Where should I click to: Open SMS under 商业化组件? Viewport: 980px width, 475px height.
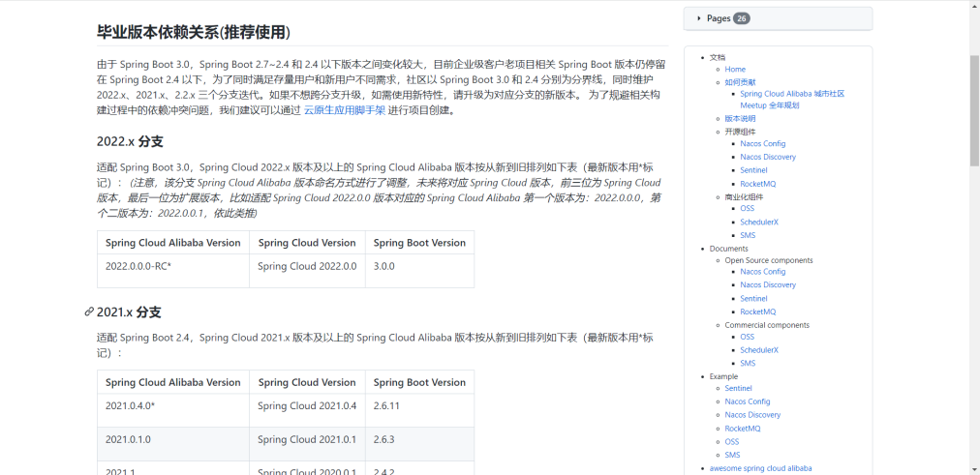tap(748, 235)
